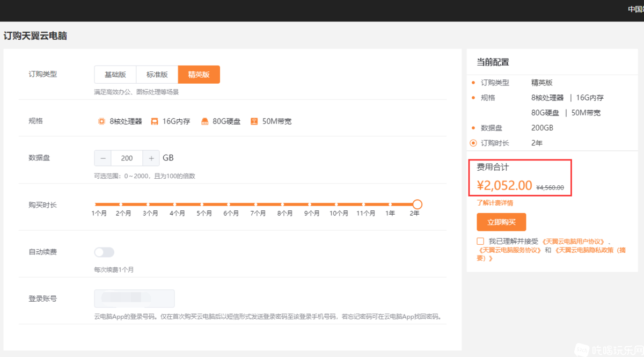The height and width of the screenshot is (357, 644).
Task: Open the 《天翼云电脑服务协议》 link
Action: point(509,250)
